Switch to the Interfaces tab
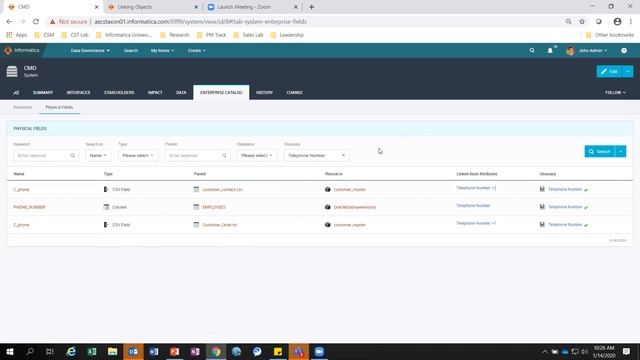640x360 pixels. [78, 93]
